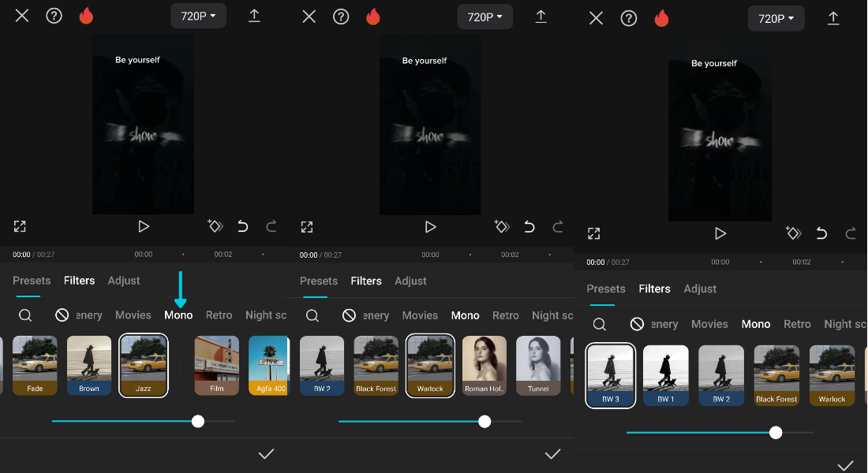Add a keyframe in the left screenshot

[215, 225]
